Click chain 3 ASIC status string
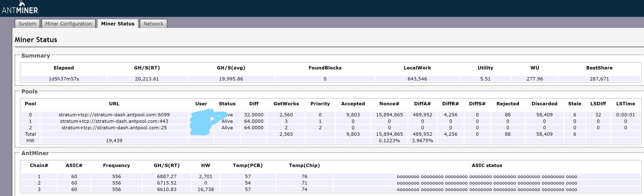 click(487, 190)
